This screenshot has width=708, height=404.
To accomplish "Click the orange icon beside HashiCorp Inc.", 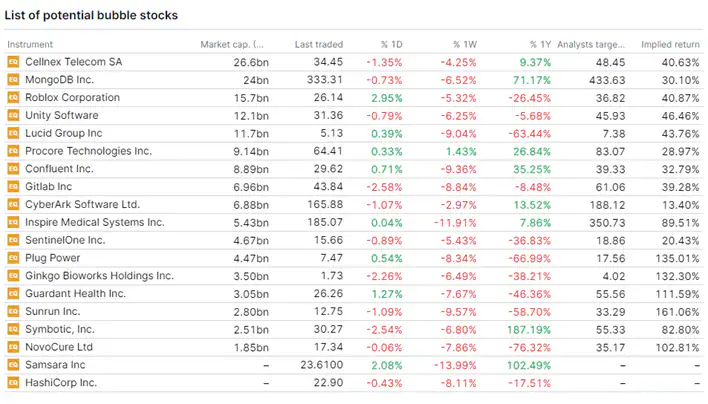I will coord(13,383).
